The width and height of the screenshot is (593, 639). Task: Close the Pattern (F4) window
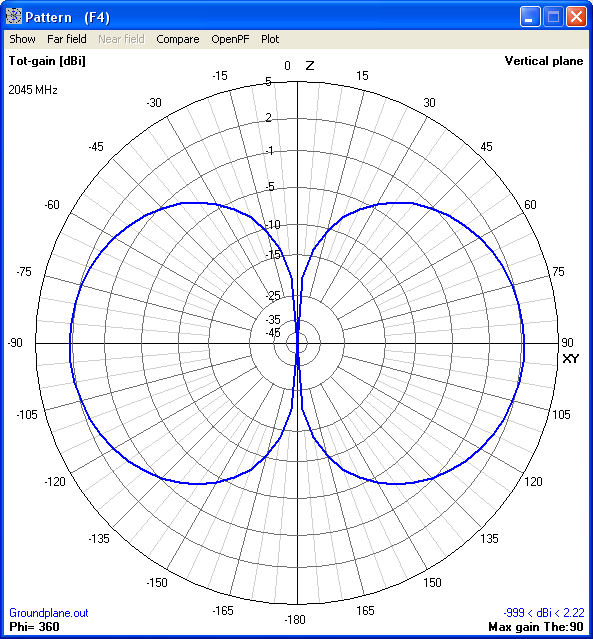click(576, 17)
